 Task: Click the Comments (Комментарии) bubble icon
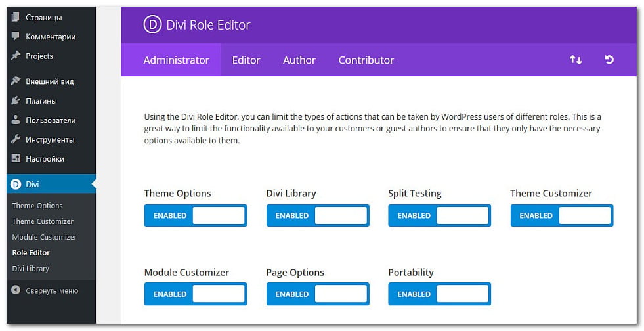coord(16,37)
